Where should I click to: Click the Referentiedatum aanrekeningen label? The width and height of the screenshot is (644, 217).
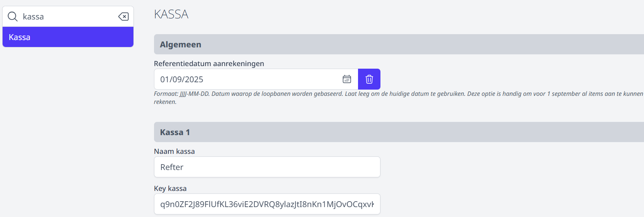pyautogui.click(x=209, y=64)
